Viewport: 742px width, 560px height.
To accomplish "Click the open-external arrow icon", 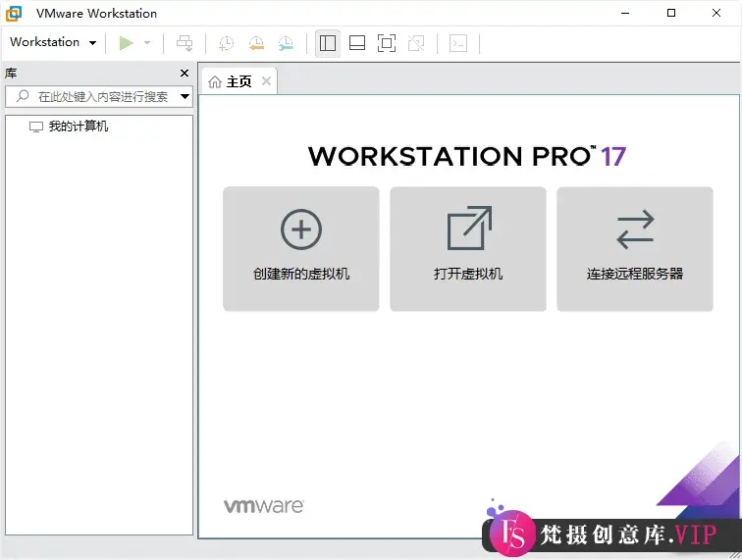I will pos(469,228).
